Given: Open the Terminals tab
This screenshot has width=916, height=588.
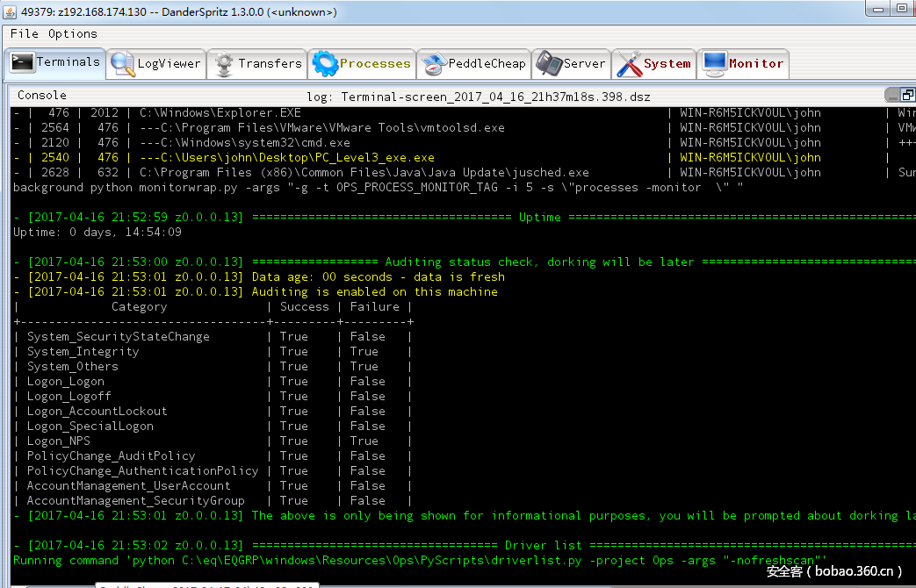Looking at the screenshot, I should pos(56,62).
